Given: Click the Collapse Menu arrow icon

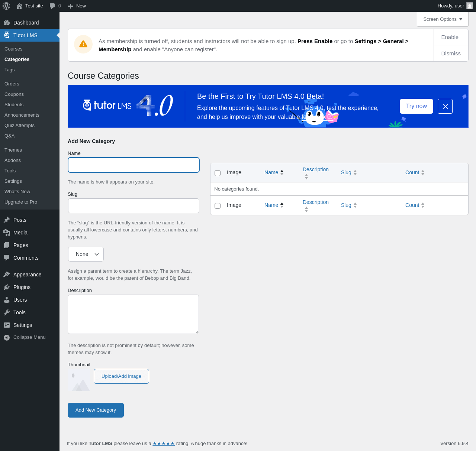Looking at the screenshot, I should click(7, 337).
